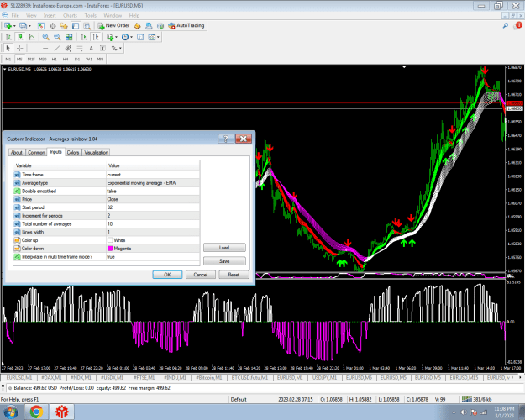The width and height of the screenshot is (525, 420).
Task: Zoom in on the chart
Action: [46, 37]
